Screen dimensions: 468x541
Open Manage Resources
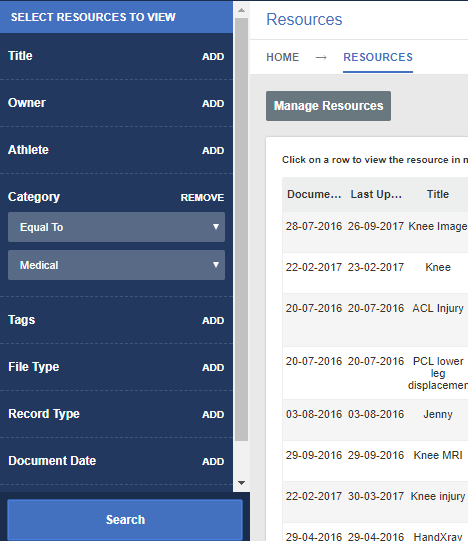point(329,106)
